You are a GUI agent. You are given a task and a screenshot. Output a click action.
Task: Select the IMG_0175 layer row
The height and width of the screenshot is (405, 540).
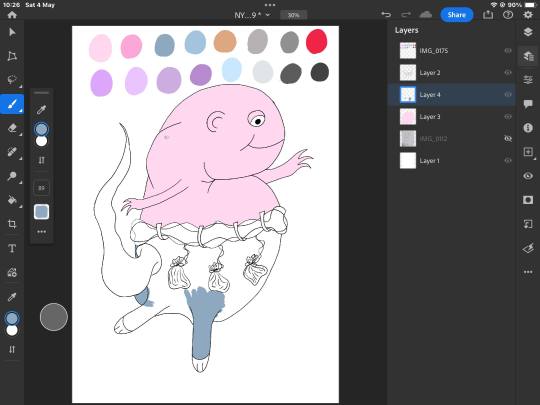[451, 51]
